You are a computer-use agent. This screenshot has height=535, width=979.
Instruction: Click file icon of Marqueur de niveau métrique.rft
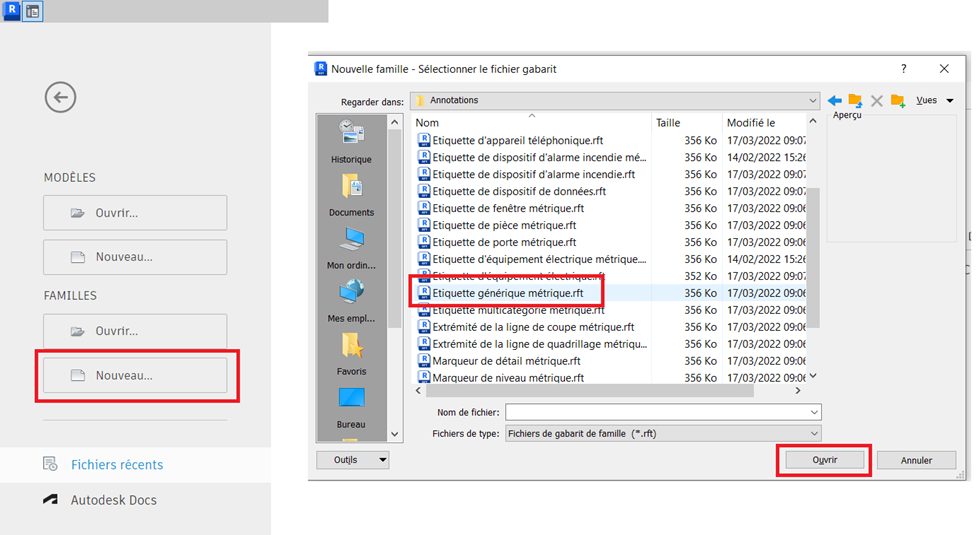424,377
